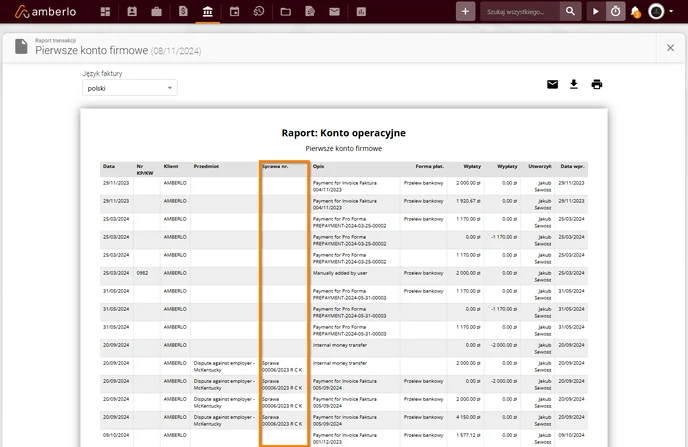Open the matters briefcase icon
The width and height of the screenshot is (688, 447).
pyautogui.click(x=157, y=12)
